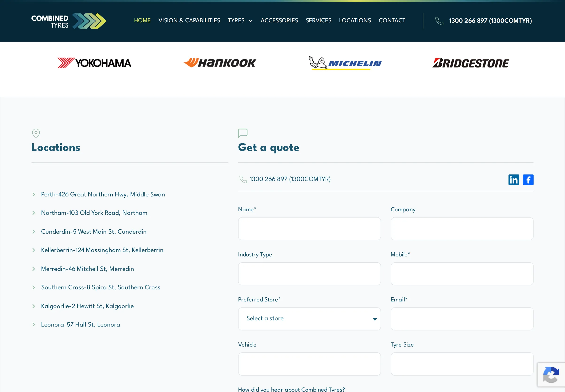Image resolution: width=565 pixels, height=392 pixels.
Task: Go to the Home menu item
Action: click(x=142, y=20)
